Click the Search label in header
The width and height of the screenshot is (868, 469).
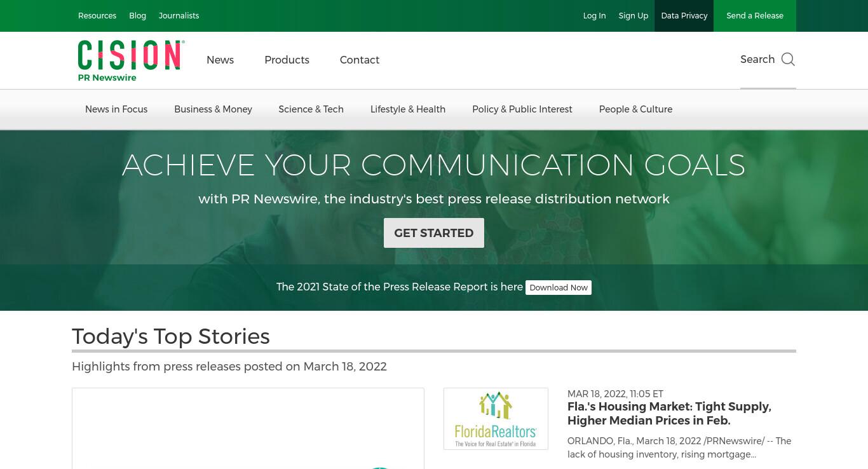coord(757,59)
